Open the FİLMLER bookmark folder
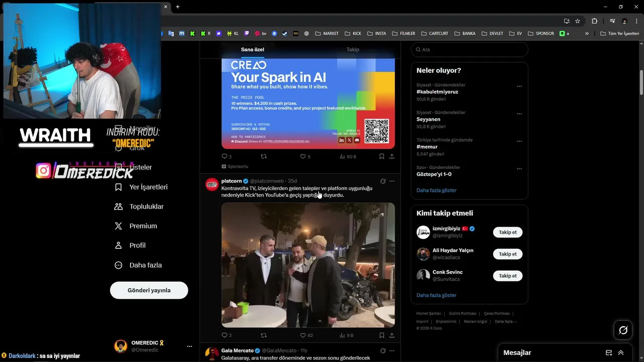 point(403,34)
